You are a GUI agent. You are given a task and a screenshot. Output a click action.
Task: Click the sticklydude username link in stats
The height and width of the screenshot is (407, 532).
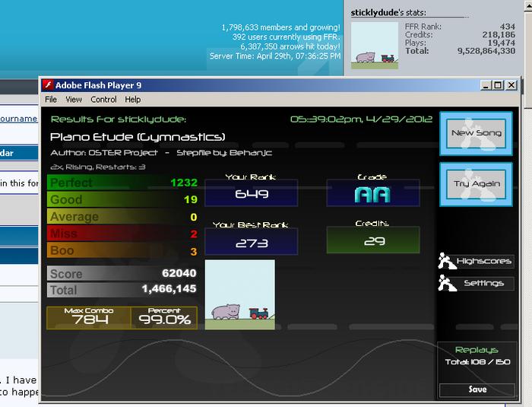pos(374,13)
